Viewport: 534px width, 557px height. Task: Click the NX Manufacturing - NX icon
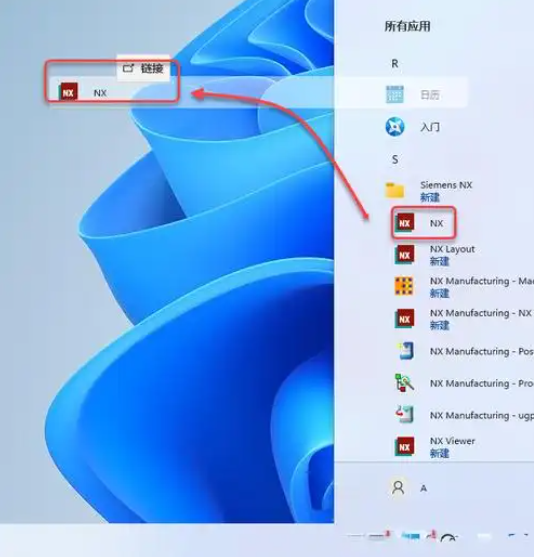click(405, 319)
